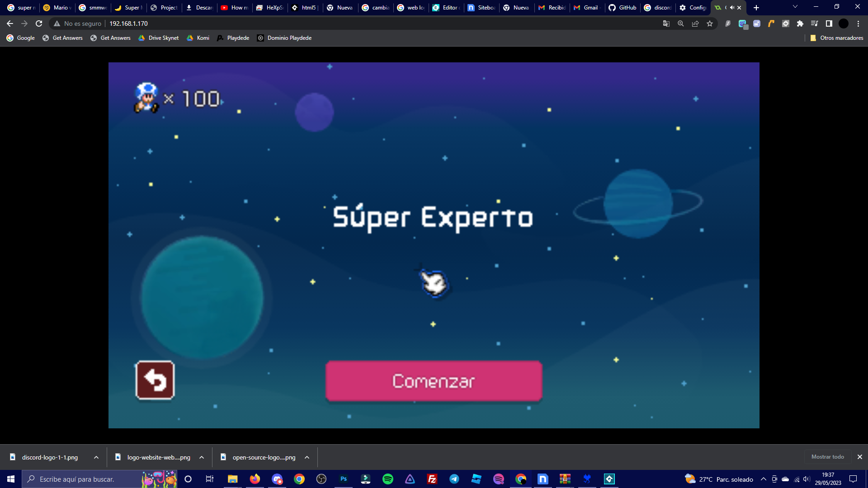
Task: Open the Otros marcadores bookmarks folder
Action: [x=837, y=38]
